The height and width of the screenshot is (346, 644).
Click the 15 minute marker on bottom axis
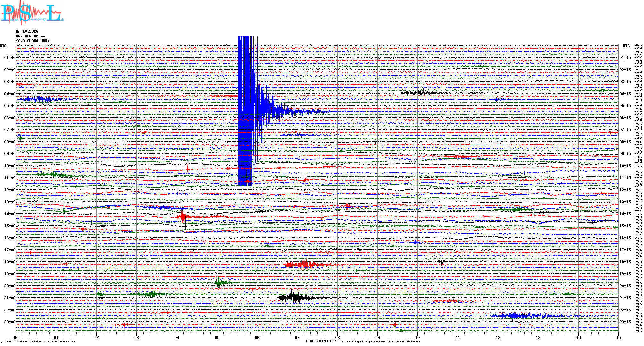[x=618, y=338]
